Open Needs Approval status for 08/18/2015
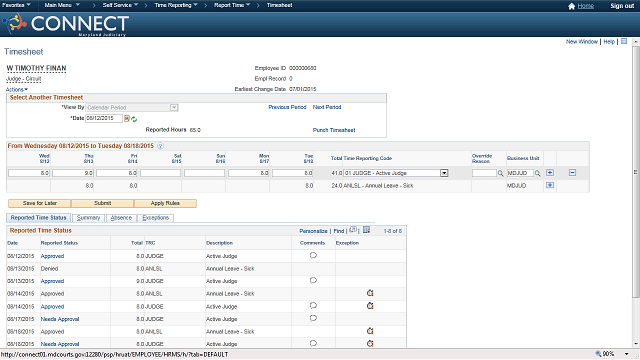 (60, 344)
